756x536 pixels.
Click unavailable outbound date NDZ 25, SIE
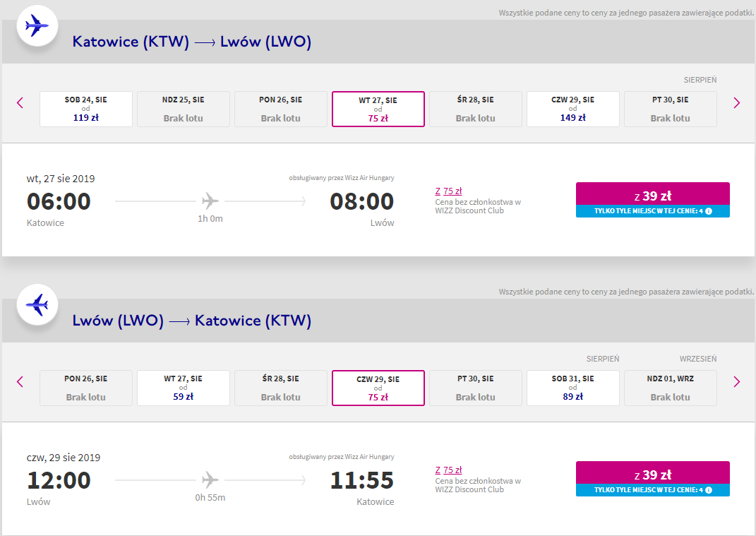pyautogui.click(x=184, y=109)
